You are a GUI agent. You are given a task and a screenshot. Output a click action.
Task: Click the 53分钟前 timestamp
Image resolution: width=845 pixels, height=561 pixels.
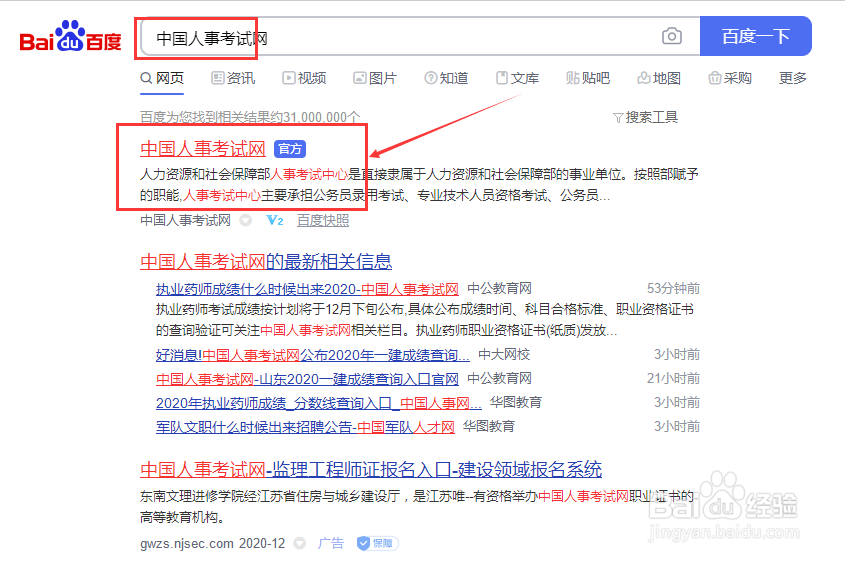[673, 288]
